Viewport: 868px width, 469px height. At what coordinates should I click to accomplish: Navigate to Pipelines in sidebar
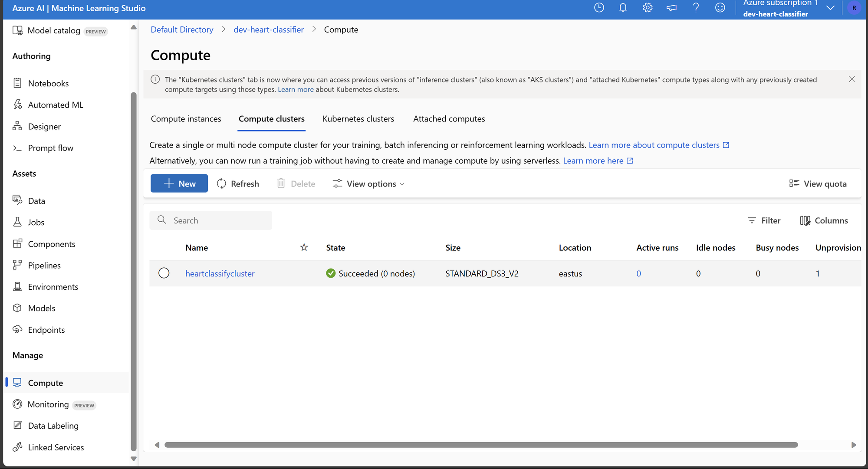[44, 265]
